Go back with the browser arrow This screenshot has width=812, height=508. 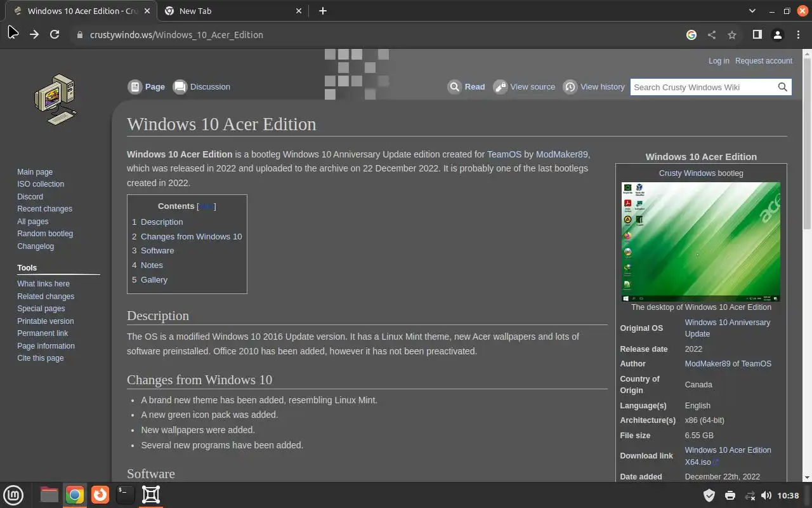(13, 33)
